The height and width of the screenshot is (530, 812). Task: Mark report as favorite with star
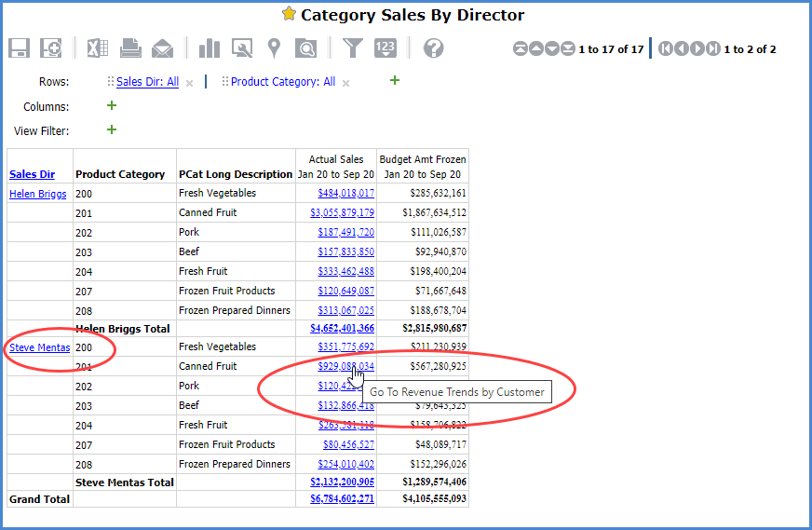pyautogui.click(x=289, y=15)
